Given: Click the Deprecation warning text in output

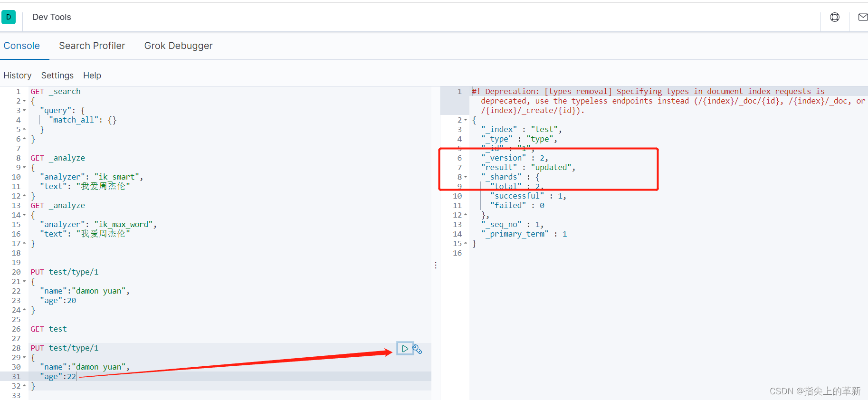Looking at the screenshot, I should (x=668, y=101).
